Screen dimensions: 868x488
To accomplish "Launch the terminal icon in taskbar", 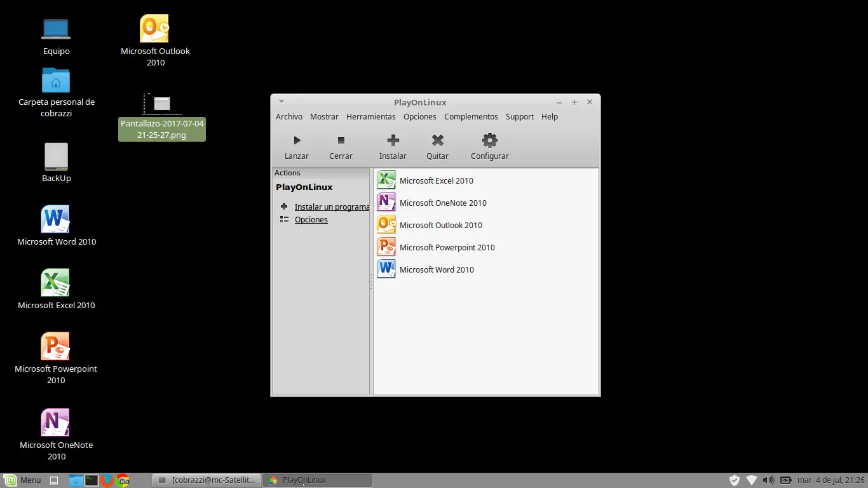I will (x=92, y=480).
